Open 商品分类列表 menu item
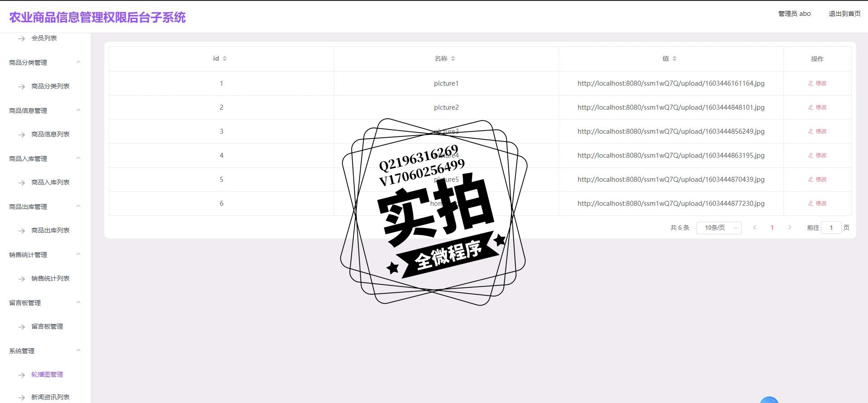 50,86
